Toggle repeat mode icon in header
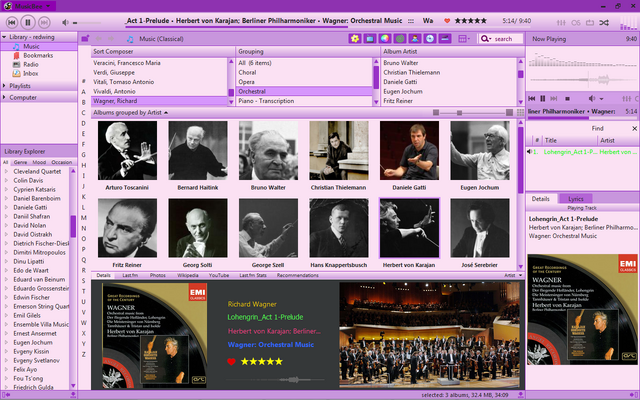Viewport: 640px width, 400px height. [590, 23]
